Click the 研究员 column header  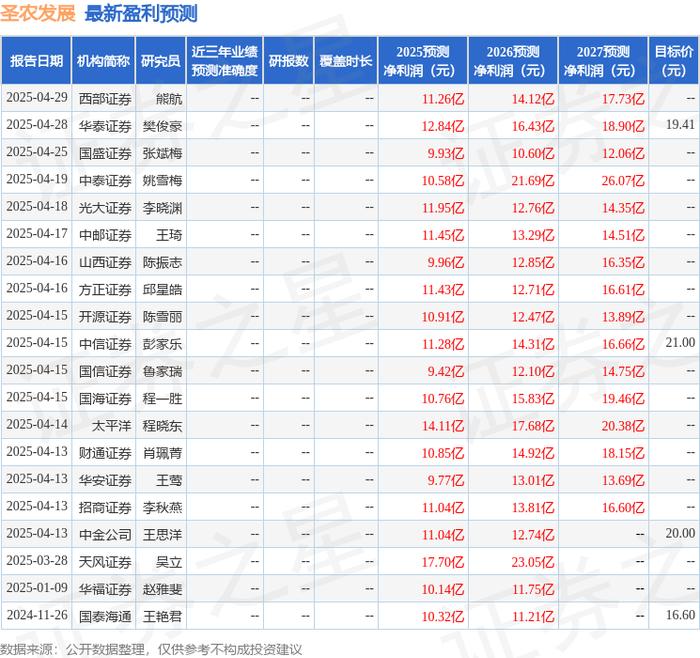click(x=161, y=61)
